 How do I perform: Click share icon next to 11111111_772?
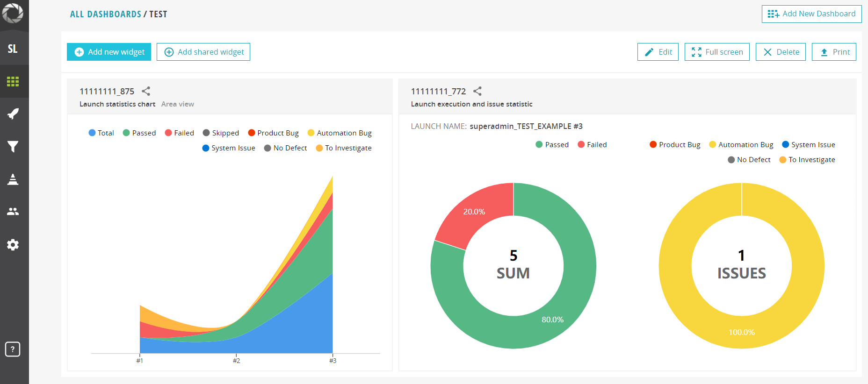coord(477,91)
